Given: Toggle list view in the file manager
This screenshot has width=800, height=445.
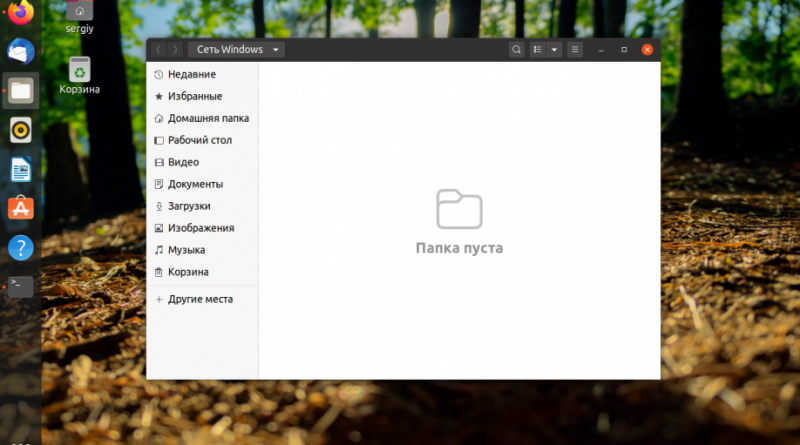Looking at the screenshot, I should point(537,49).
